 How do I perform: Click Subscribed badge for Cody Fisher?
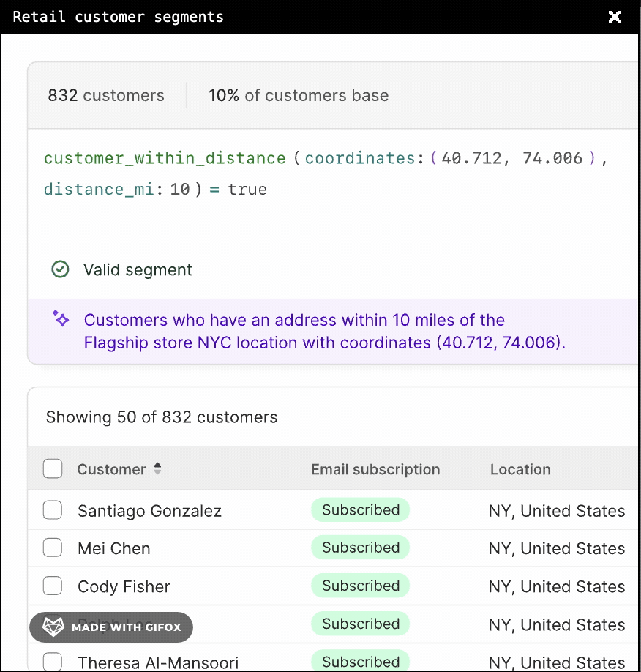tap(360, 586)
